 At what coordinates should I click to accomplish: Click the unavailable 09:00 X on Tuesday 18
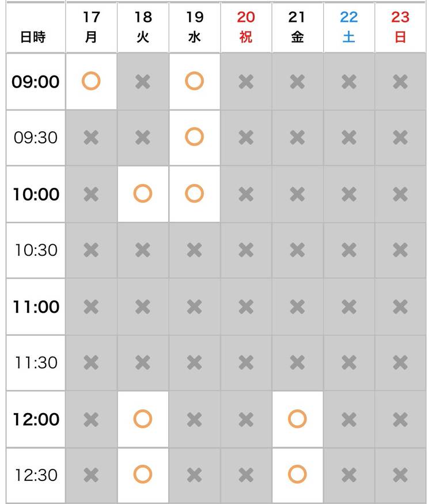pos(142,82)
